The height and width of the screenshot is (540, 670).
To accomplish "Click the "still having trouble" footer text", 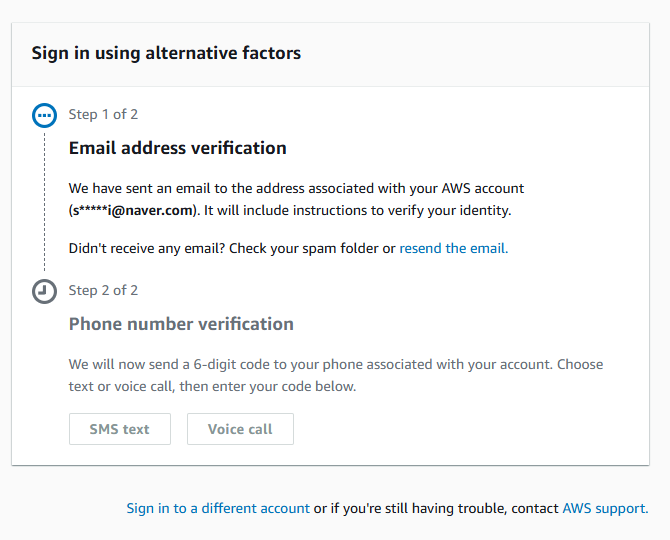I will [436, 508].
